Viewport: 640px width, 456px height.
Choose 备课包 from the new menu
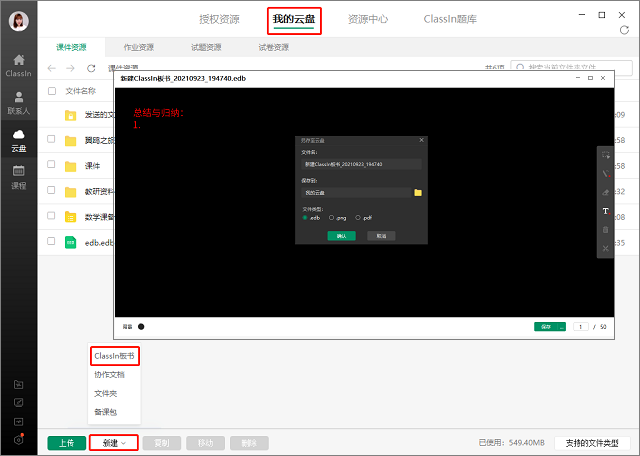coord(106,412)
